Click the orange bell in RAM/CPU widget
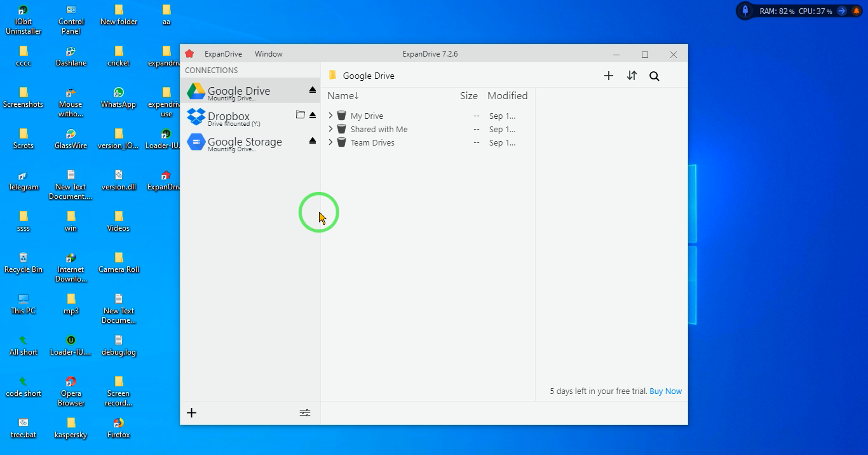The height and width of the screenshot is (455, 868). point(855,11)
